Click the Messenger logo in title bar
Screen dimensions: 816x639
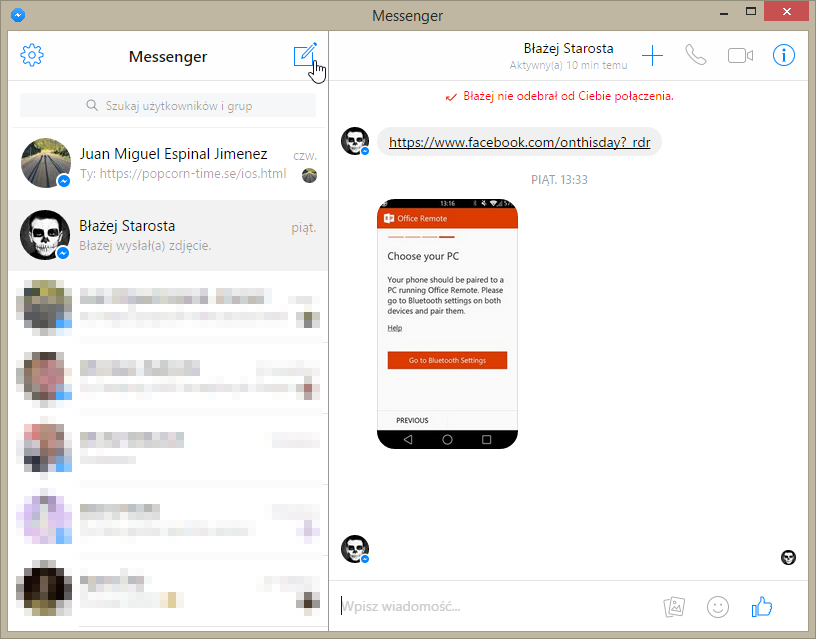pyautogui.click(x=18, y=15)
